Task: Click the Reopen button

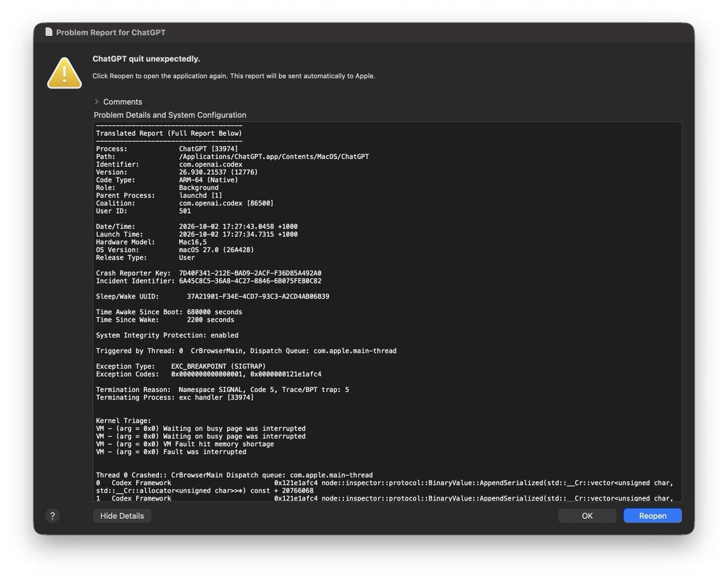Action: click(653, 516)
